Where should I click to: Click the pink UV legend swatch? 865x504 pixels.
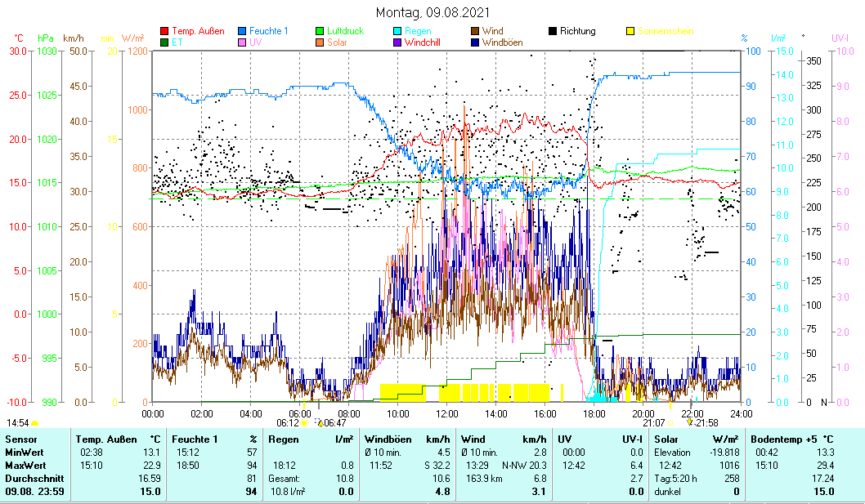(x=242, y=42)
